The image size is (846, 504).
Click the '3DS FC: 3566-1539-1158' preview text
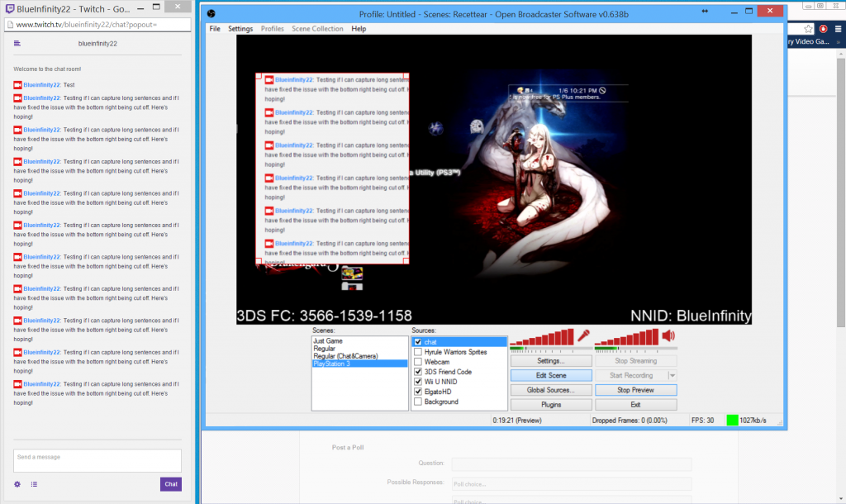pos(324,316)
